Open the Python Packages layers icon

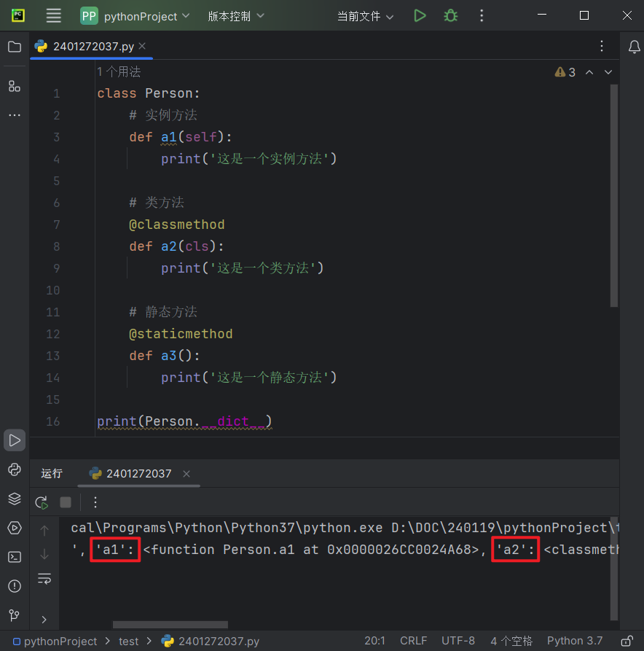[x=15, y=499]
